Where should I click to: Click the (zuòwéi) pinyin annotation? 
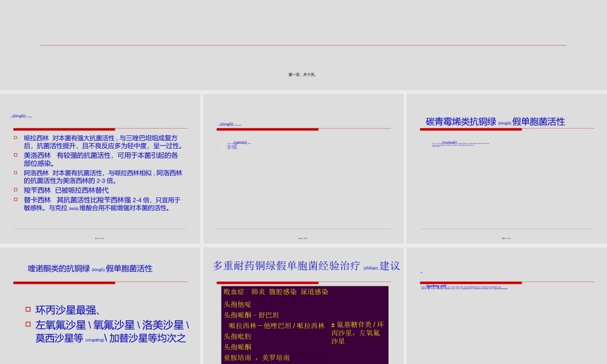coord(449,143)
